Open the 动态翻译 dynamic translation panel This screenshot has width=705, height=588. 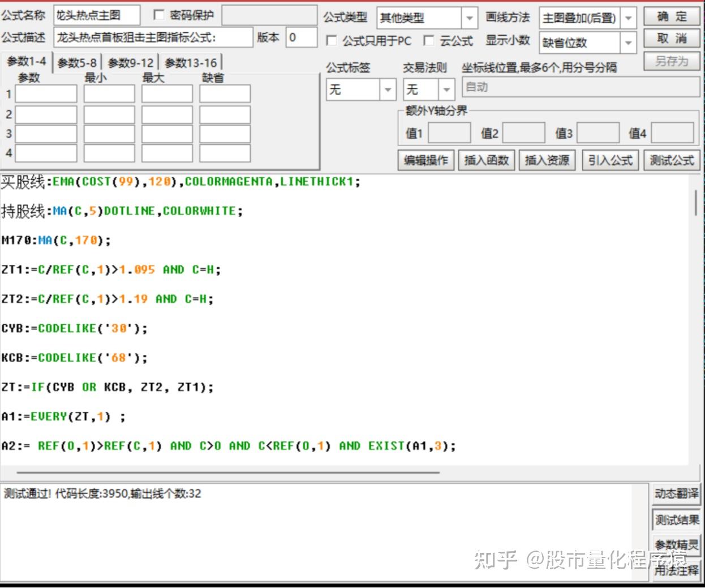click(x=676, y=493)
